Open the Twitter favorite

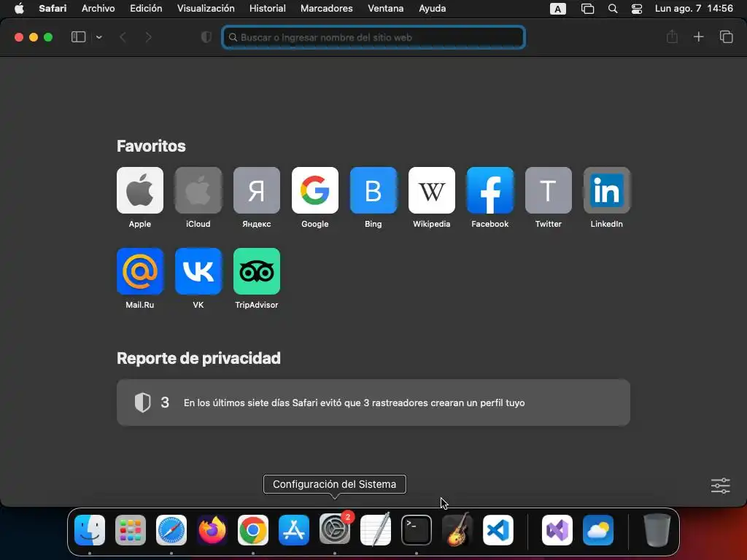pos(549,190)
